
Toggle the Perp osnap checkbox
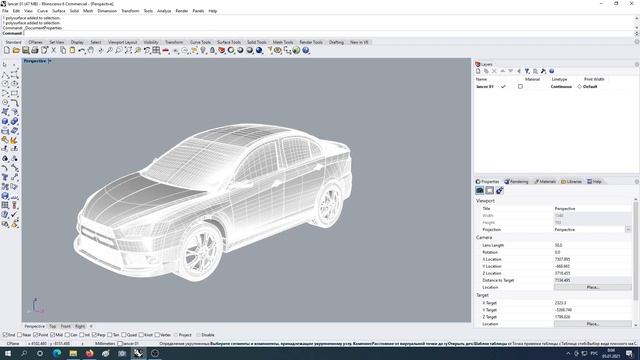point(94,335)
